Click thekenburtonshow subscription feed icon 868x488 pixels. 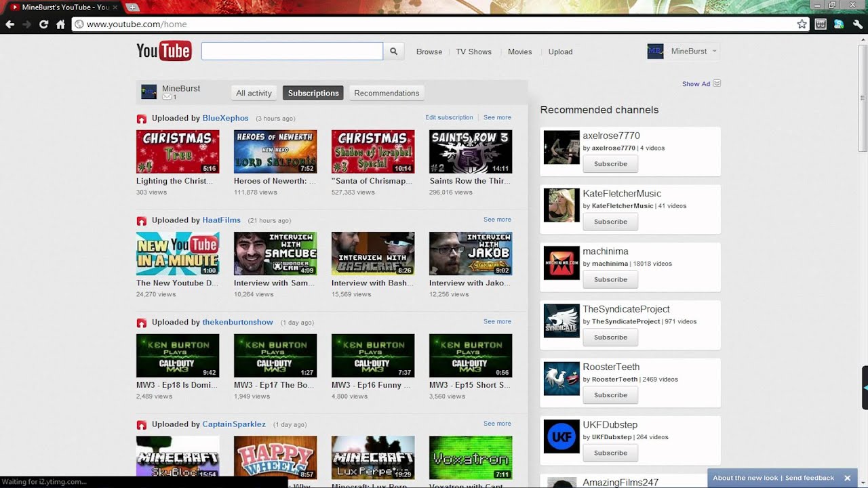click(x=142, y=323)
